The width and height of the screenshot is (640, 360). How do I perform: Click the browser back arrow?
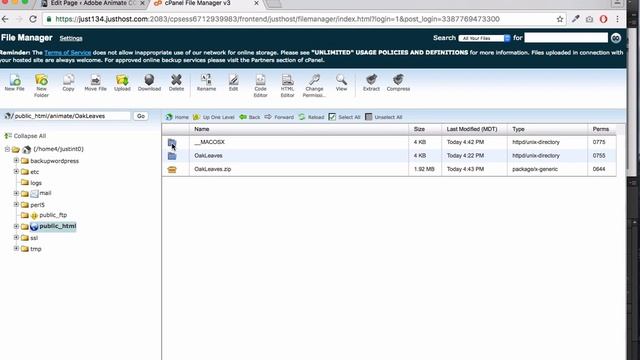[5, 19]
